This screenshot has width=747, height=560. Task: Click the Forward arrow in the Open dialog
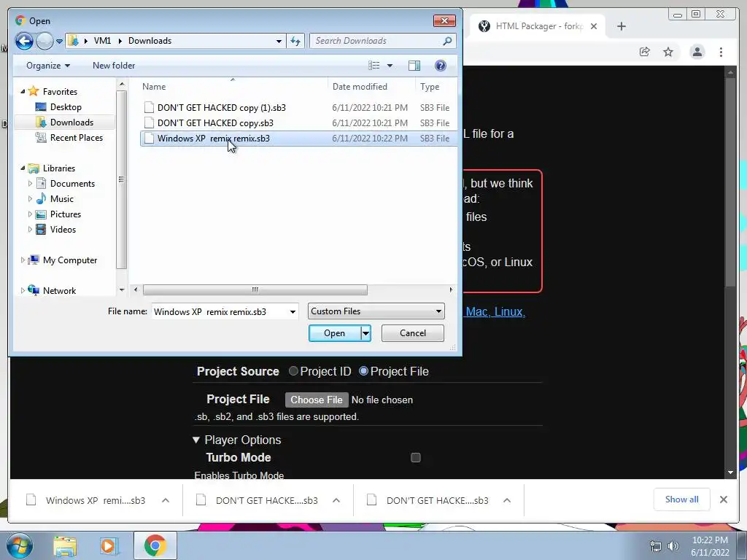(44, 41)
